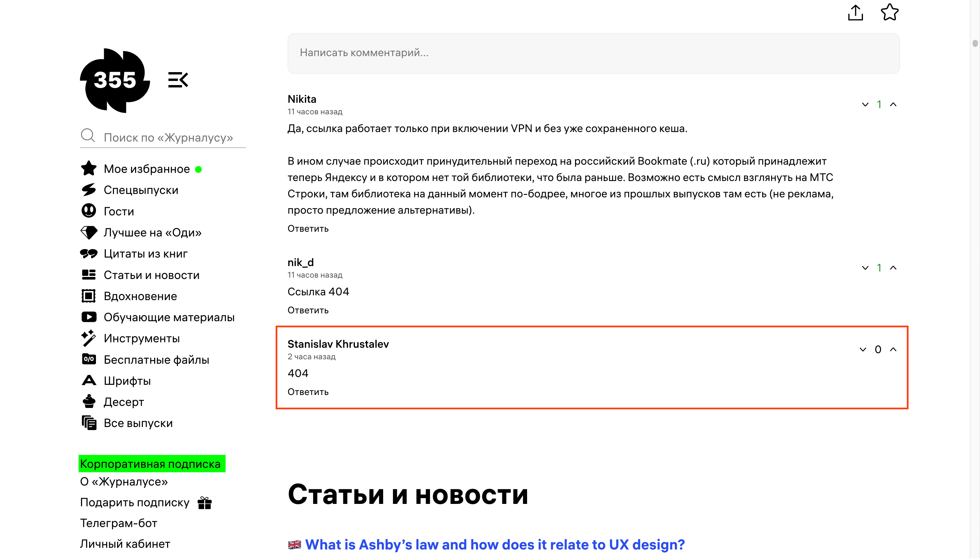Click the share icon at top right
The height and width of the screenshot is (558, 980).
[855, 12]
